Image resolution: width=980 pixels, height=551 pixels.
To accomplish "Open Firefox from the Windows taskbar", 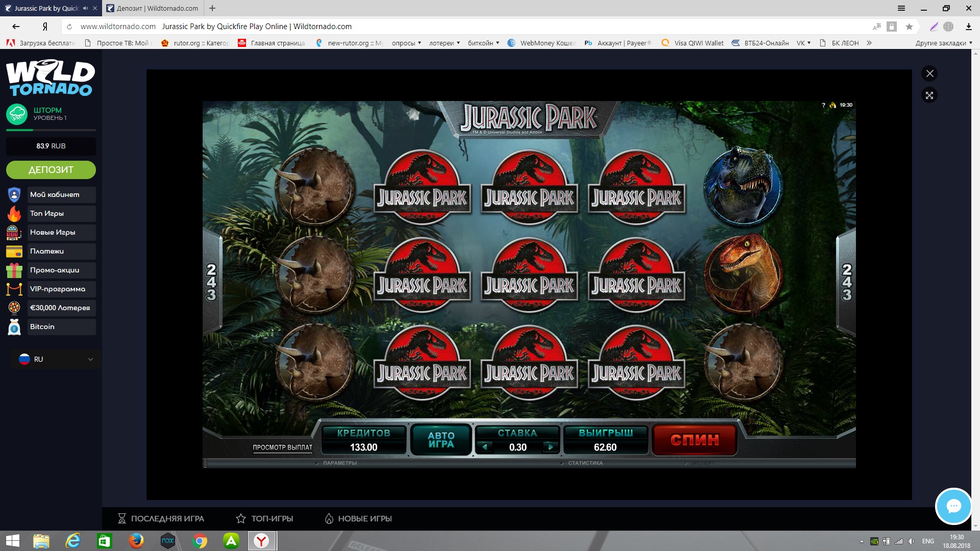I will [x=136, y=541].
